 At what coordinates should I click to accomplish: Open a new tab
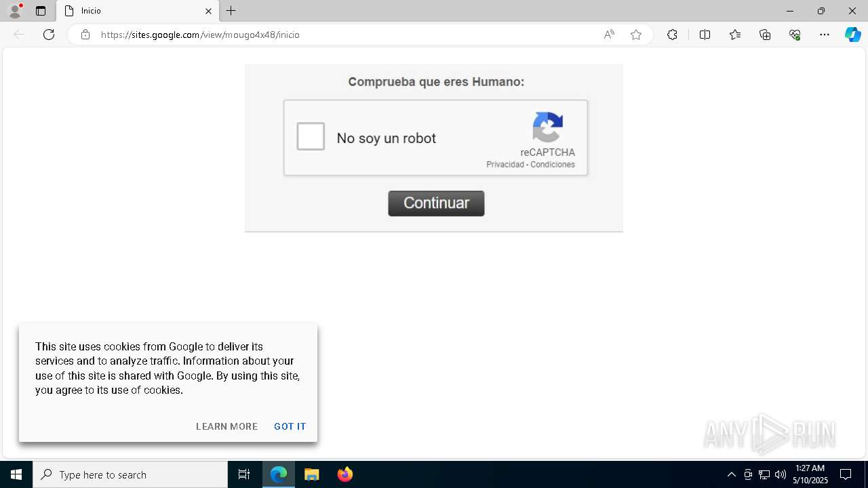click(231, 11)
